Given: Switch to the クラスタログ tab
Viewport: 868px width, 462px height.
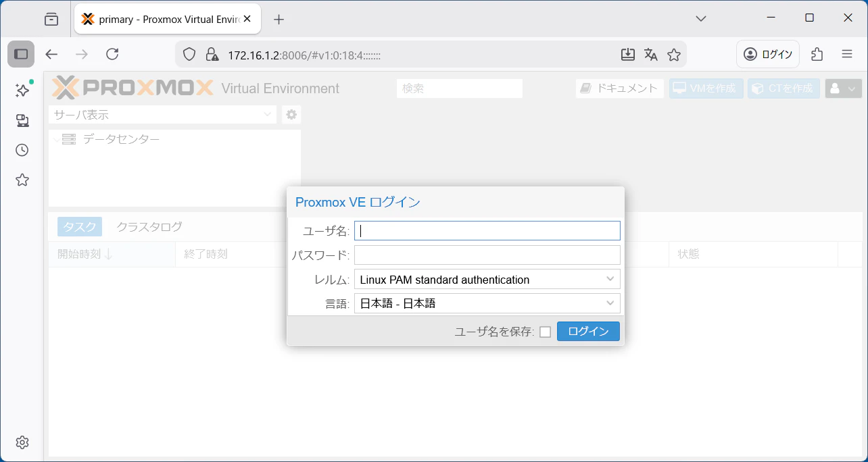Looking at the screenshot, I should pos(149,227).
